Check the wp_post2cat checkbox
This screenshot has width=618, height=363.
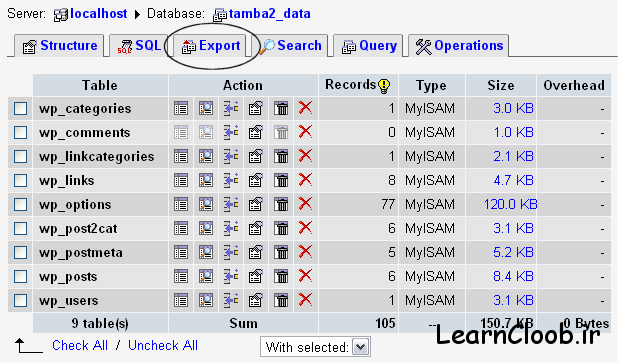pos(20,229)
